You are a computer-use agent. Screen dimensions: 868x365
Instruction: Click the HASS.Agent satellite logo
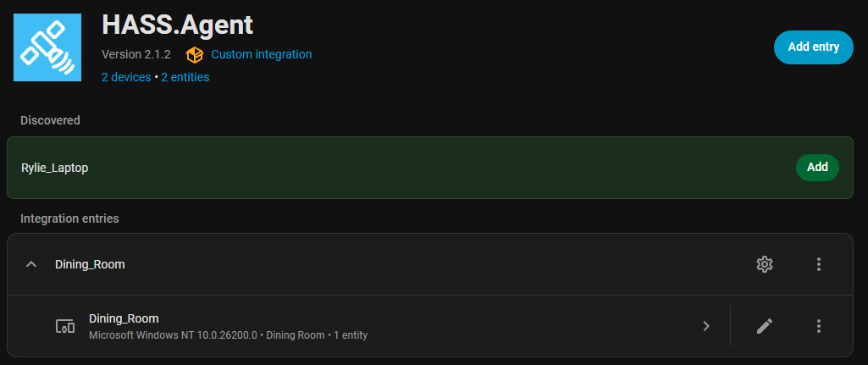coord(47,47)
